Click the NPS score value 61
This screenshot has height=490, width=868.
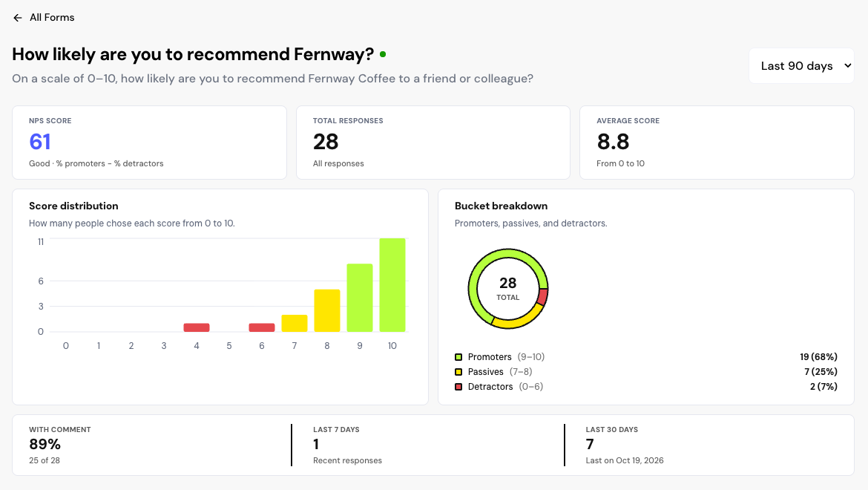(x=40, y=142)
